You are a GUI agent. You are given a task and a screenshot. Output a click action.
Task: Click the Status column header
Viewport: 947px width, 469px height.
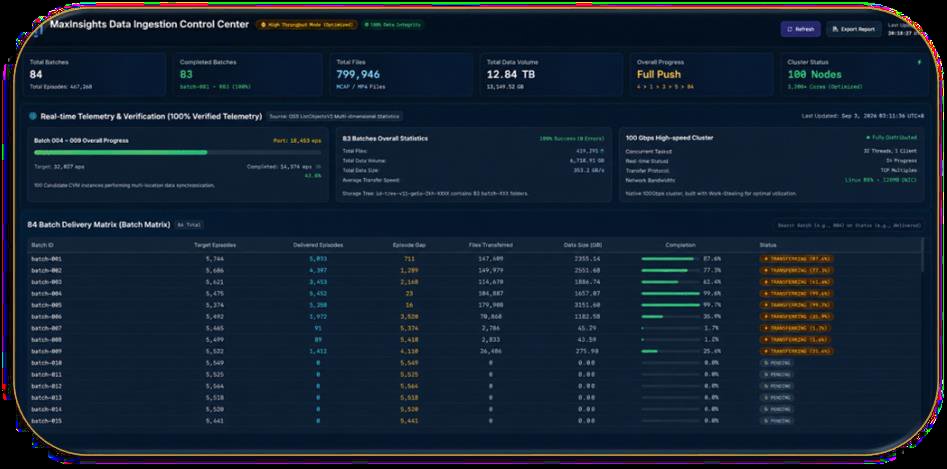click(768, 245)
